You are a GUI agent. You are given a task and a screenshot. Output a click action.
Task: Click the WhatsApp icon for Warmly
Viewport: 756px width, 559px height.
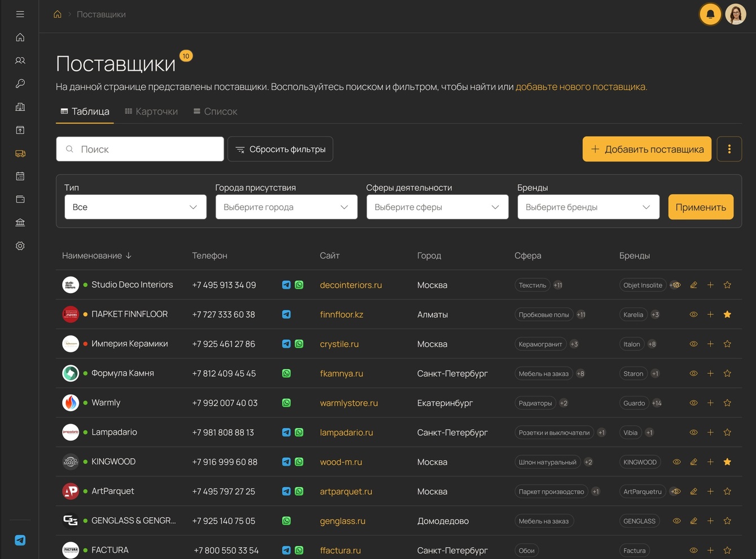click(287, 403)
